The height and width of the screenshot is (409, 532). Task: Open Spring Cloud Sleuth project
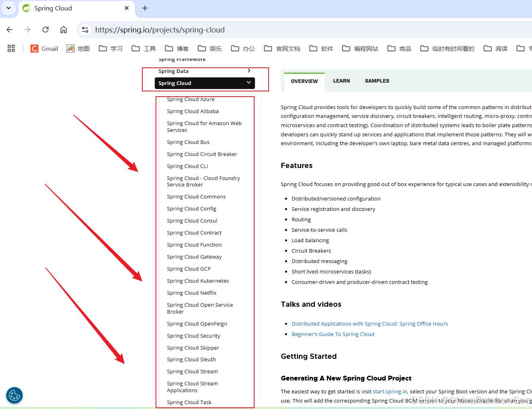[x=192, y=359]
